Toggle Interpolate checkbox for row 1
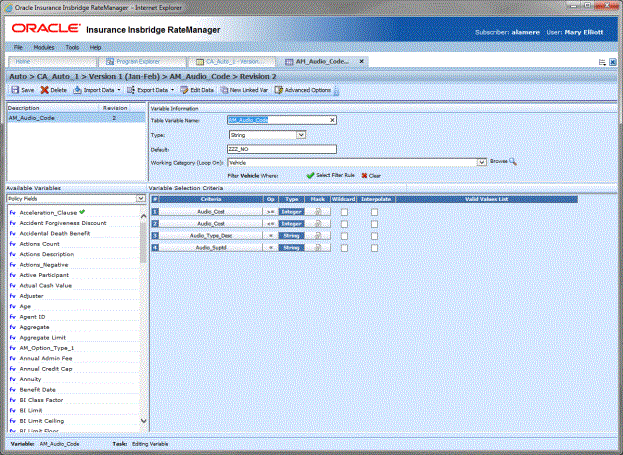Viewport: 623px width, 455px height. pyautogui.click(x=374, y=212)
